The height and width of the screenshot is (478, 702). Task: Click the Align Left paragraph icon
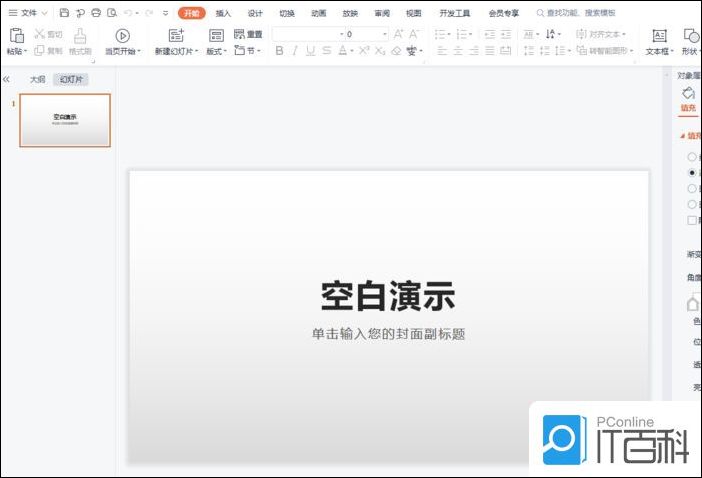point(442,51)
